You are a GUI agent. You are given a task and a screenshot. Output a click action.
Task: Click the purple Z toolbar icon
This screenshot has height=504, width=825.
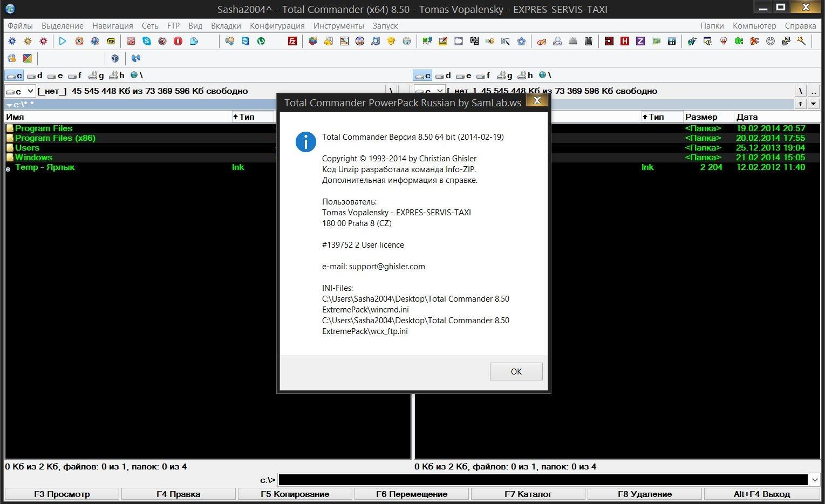[x=640, y=41]
